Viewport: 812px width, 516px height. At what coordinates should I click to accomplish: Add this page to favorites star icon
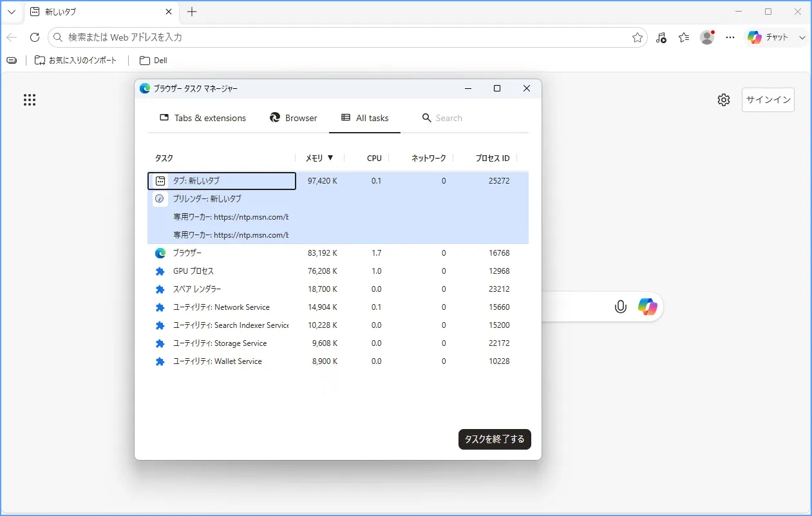click(x=637, y=37)
